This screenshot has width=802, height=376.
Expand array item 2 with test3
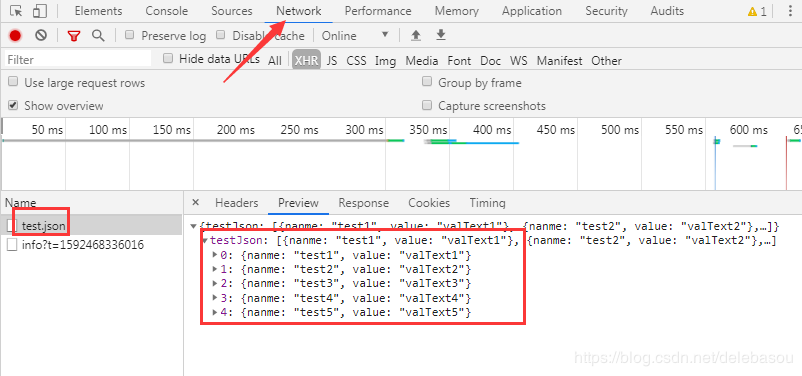(x=215, y=283)
